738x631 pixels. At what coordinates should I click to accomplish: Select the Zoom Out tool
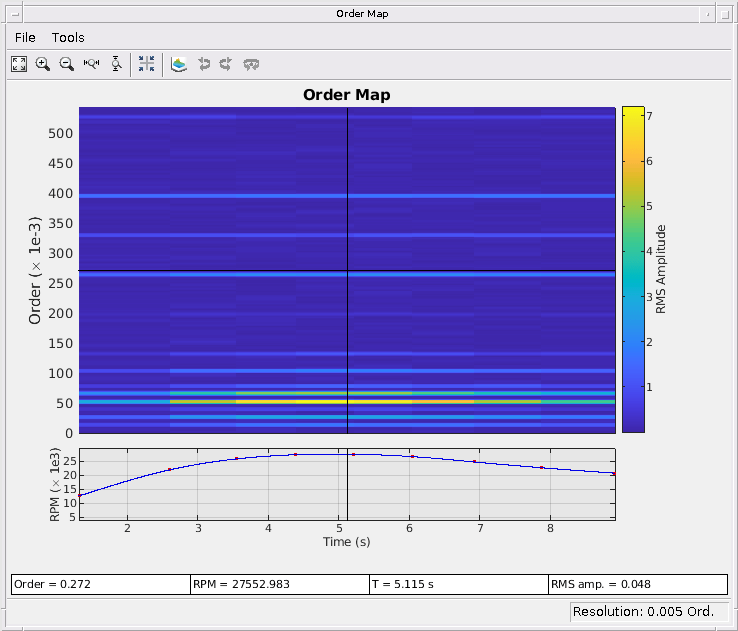coord(67,64)
